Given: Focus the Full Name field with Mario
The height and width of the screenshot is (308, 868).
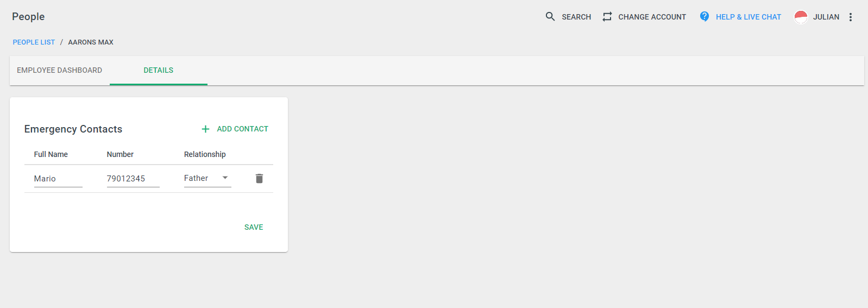Looking at the screenshot, I should (58, 179).
